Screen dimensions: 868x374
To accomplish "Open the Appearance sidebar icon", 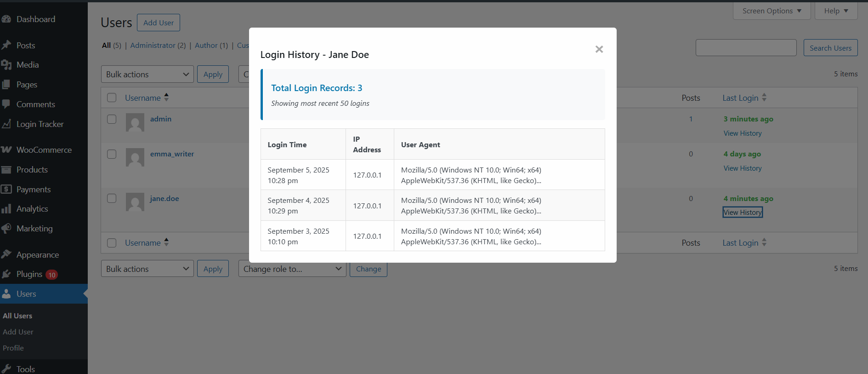I will (x=7, y=254).
